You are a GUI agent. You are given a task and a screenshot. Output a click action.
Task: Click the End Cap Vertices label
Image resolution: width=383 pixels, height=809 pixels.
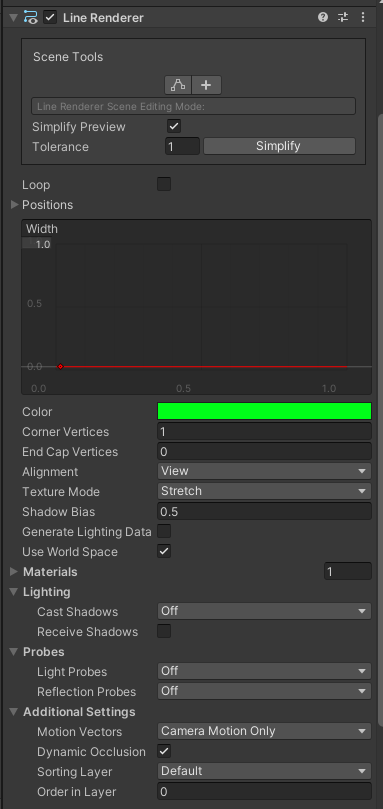(70, 452)
